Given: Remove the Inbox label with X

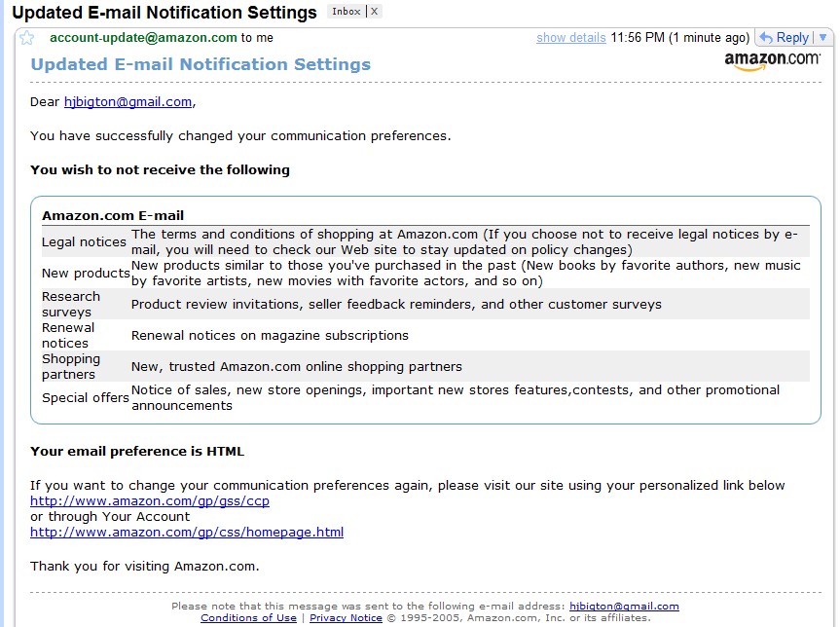Looking at the screenshot, I should [x=375, y=12].
